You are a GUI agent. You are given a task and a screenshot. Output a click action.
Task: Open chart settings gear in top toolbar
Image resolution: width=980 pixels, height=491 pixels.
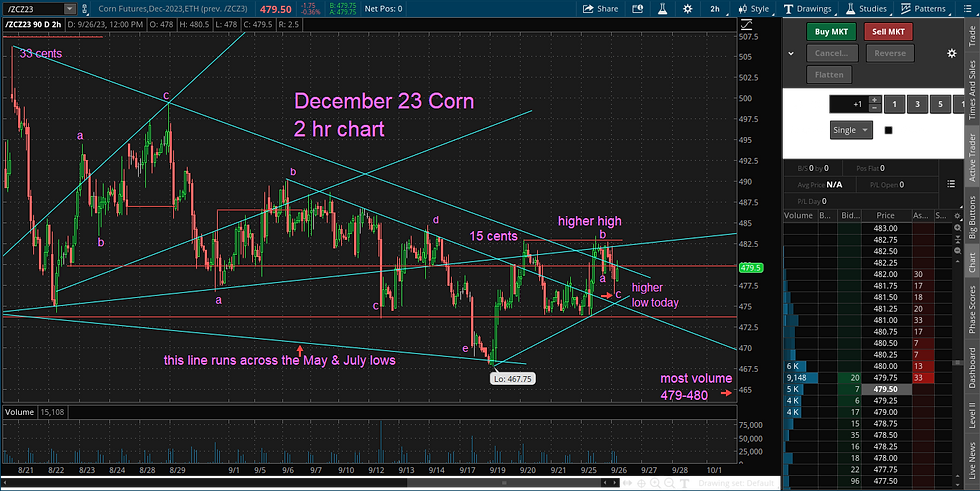[688, 9]
